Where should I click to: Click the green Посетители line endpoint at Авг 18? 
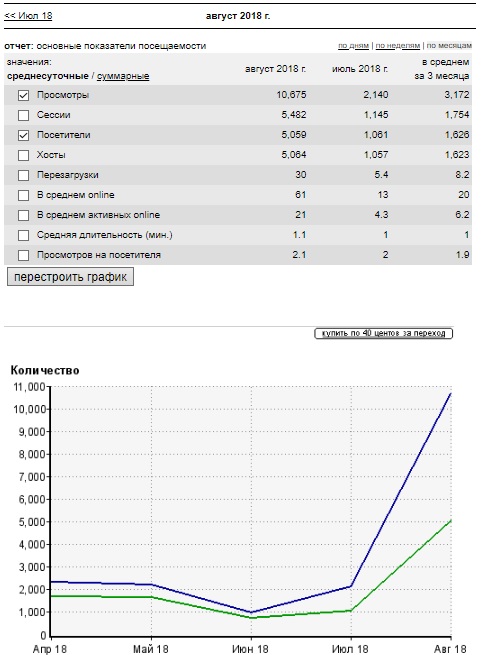click(x=451, y=520)
